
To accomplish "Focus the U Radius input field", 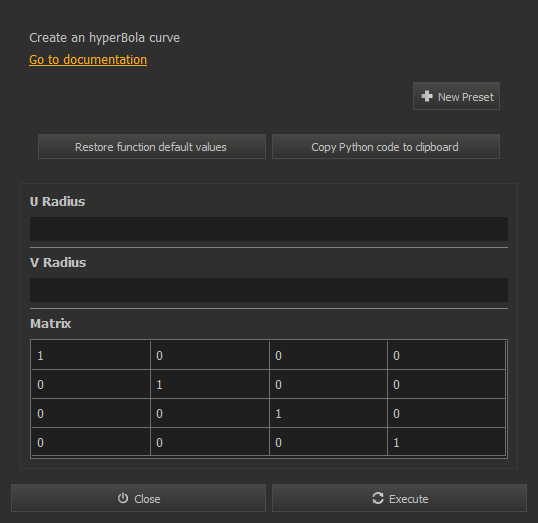I will click(x=269, y=229).
